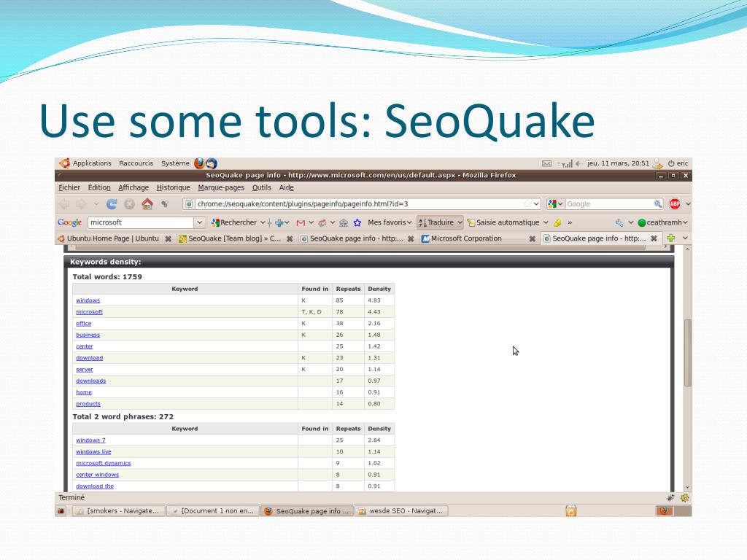Click the keyword link downloads

91,381
